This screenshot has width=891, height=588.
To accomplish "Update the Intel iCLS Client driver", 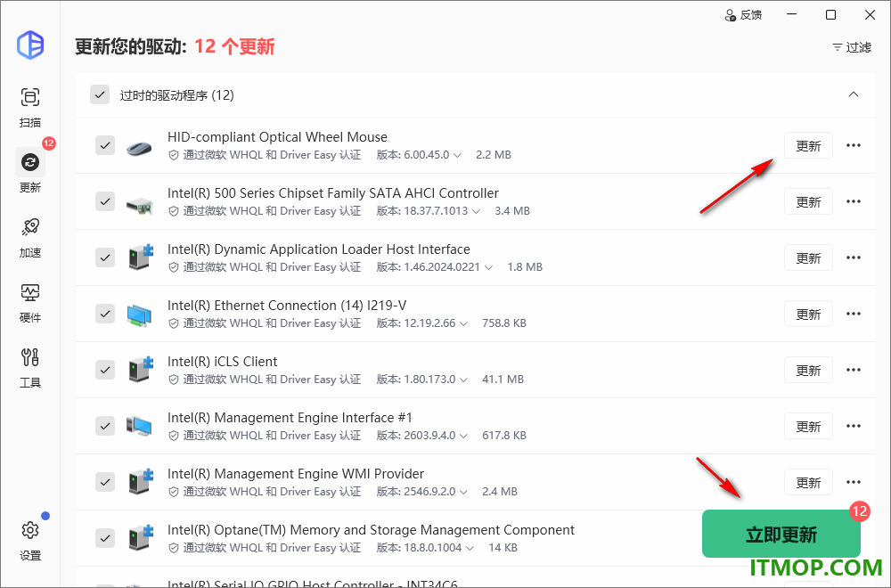I will pos(808,370).
